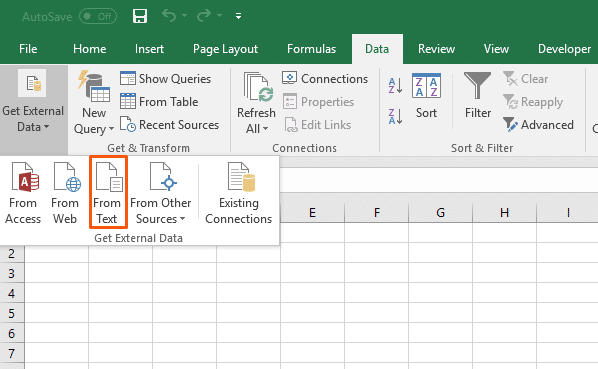Click Edit Links
Screen dimensions: 598x369
tap(317, 125)
